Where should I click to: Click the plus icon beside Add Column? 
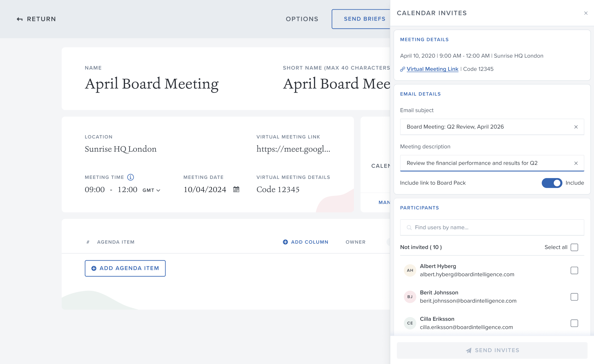(x=285, y=242)
